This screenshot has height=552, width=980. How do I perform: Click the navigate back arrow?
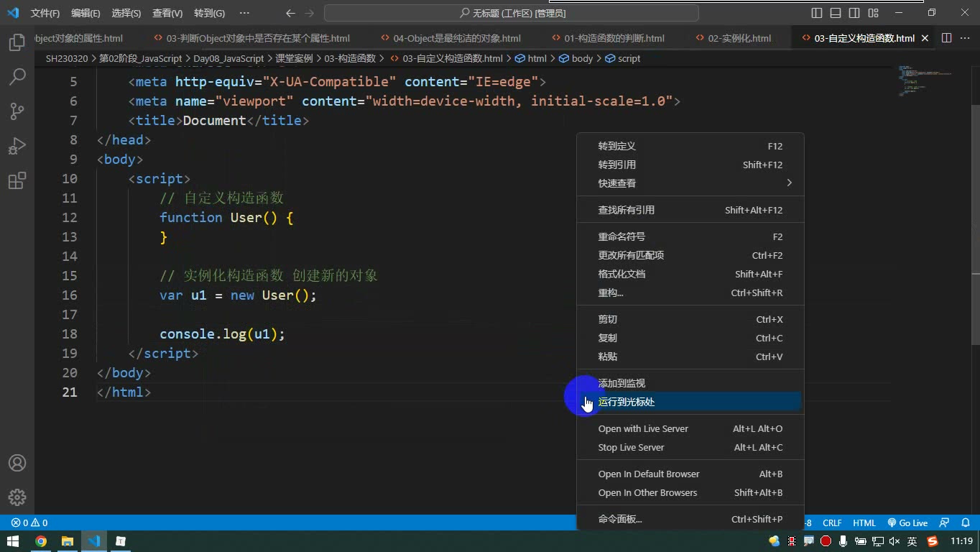(290, 13)
